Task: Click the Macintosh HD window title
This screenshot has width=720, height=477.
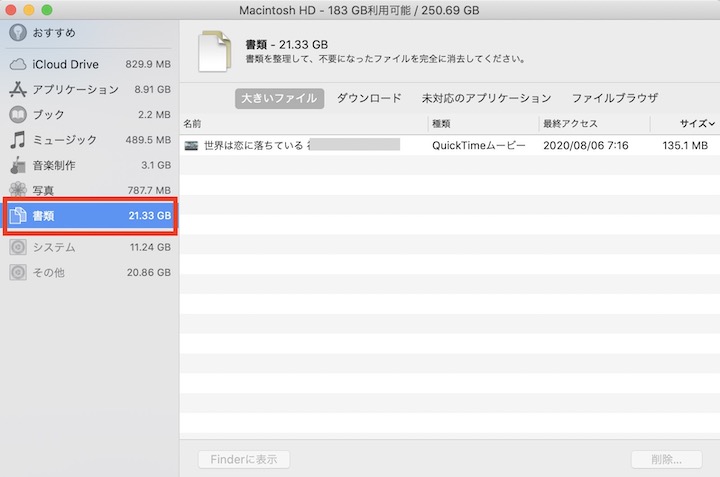Action: pos(359,10)
